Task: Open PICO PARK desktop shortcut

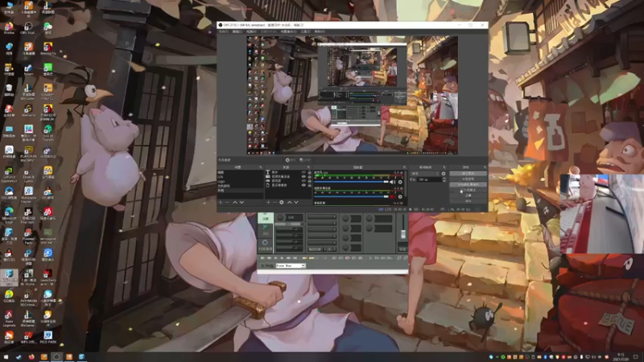Action: pyautogui.click(x=47, y=337)
